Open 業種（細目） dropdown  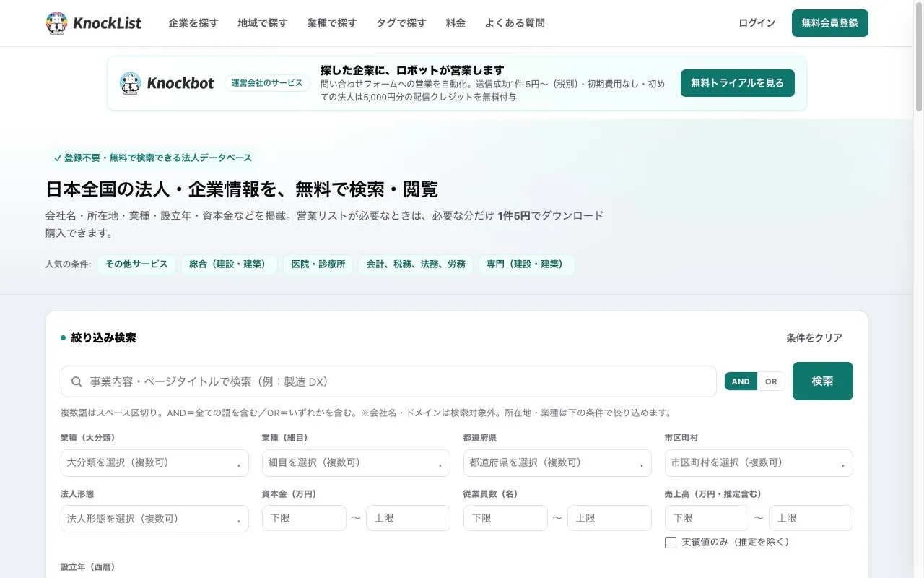click(x=356, y=462)
